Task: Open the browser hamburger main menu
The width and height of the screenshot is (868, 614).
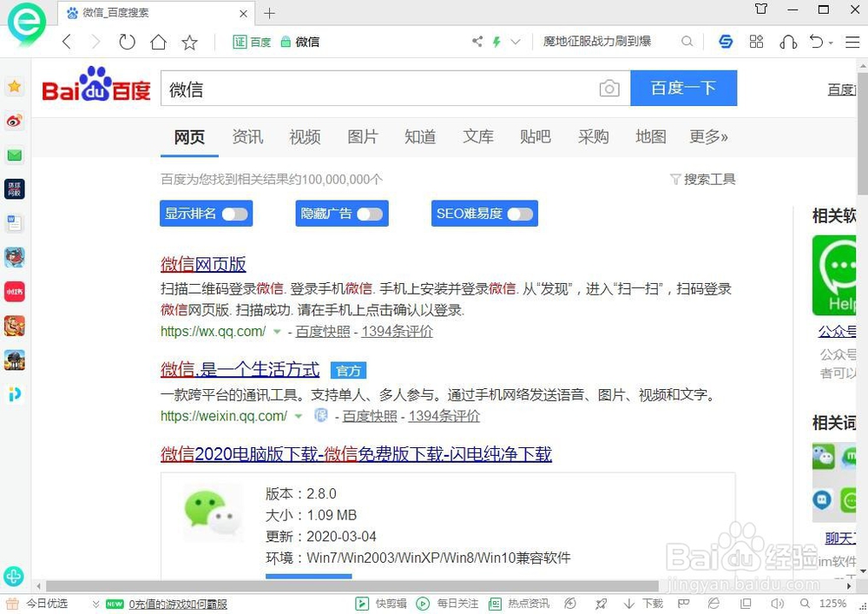Action: click(852, 42)
